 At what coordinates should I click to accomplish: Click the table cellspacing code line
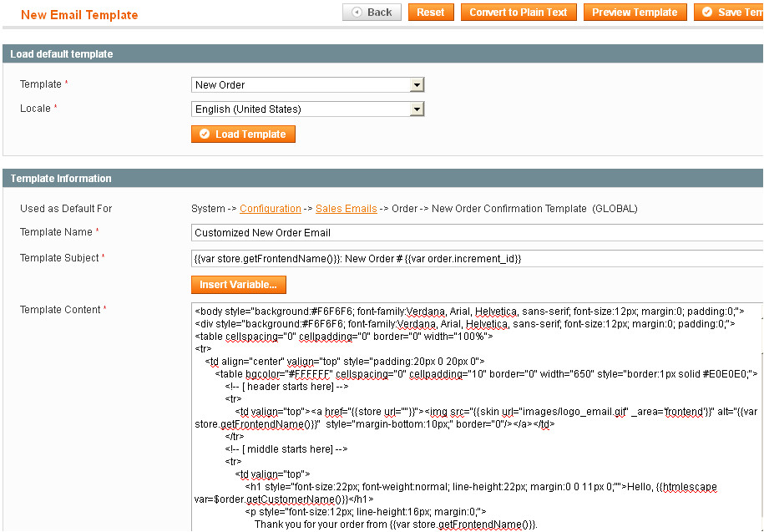344,336
